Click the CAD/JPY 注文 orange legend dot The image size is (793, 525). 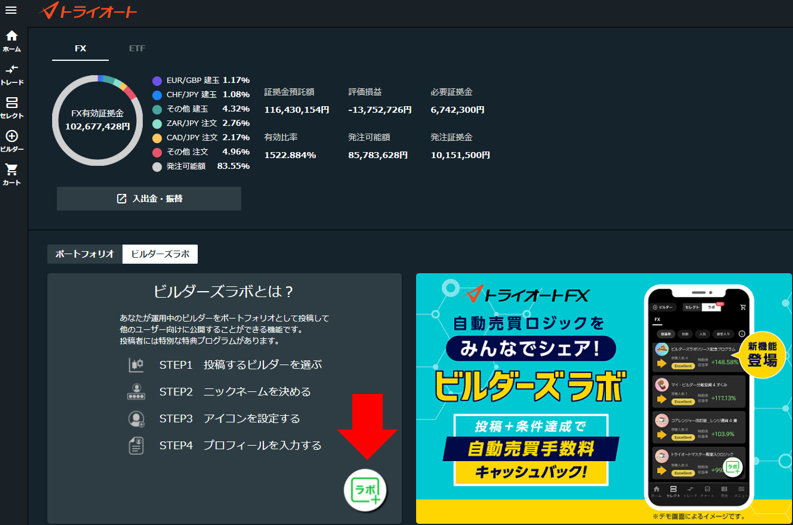[157, 138]
